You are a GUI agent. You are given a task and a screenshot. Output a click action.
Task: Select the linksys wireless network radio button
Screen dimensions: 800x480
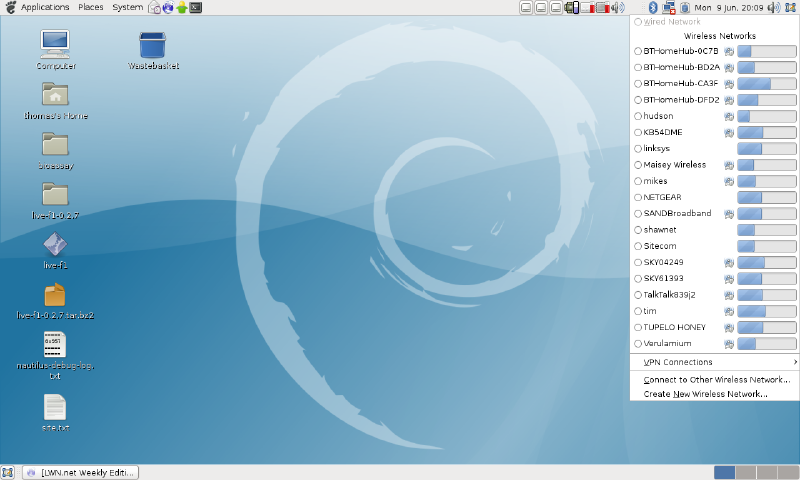[x=639, y=148]
